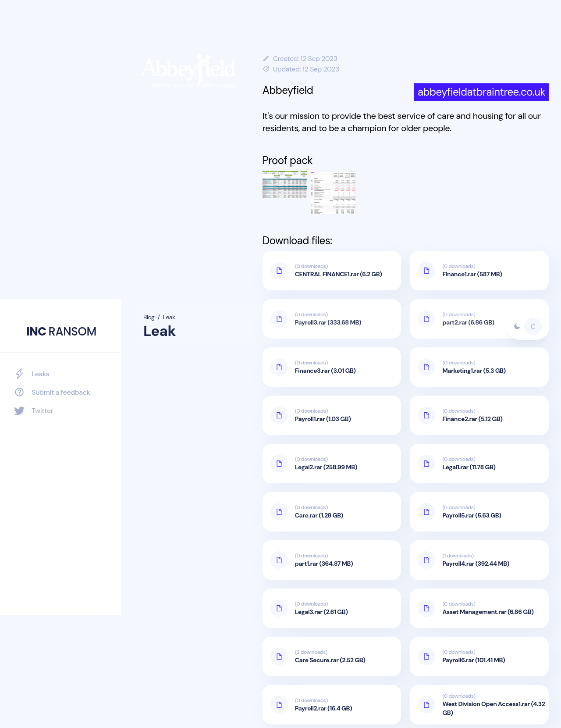Click the file icon beside Payroll6.rar
Viewport: 561px width, 728px height.
click(426, 657)
